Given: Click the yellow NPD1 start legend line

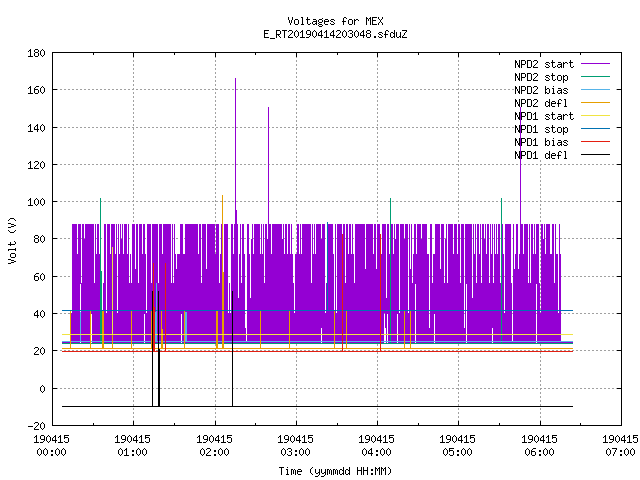Looking at the screenshot, I should pos(595,116).
